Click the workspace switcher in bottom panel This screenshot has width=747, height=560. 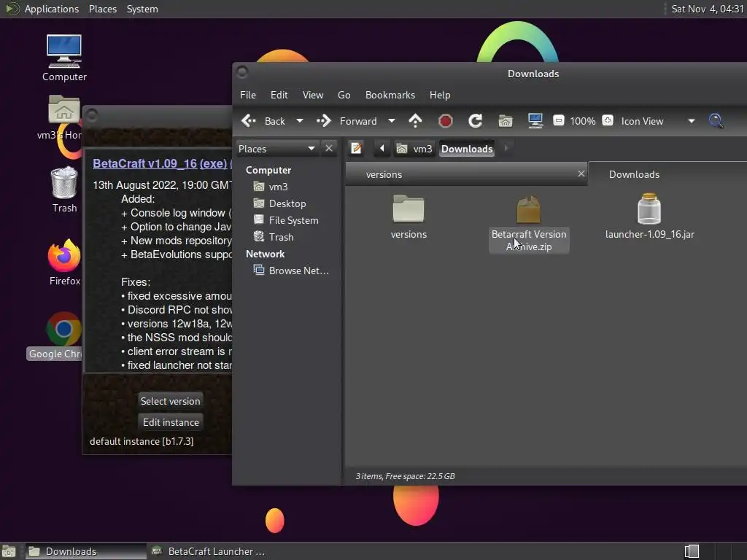point(692,551)
